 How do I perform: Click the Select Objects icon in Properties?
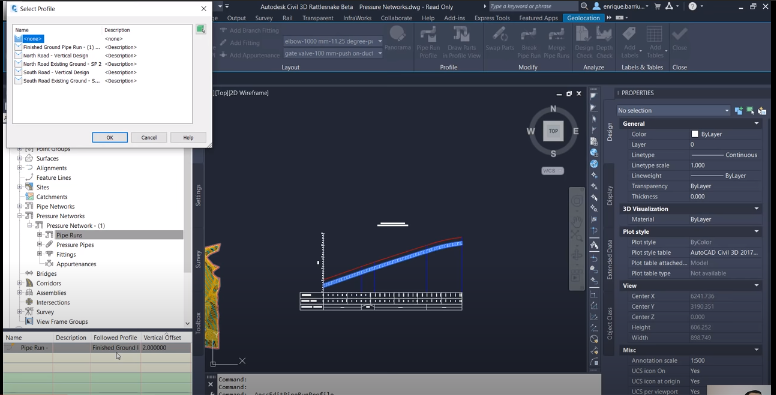coord(750,110)
